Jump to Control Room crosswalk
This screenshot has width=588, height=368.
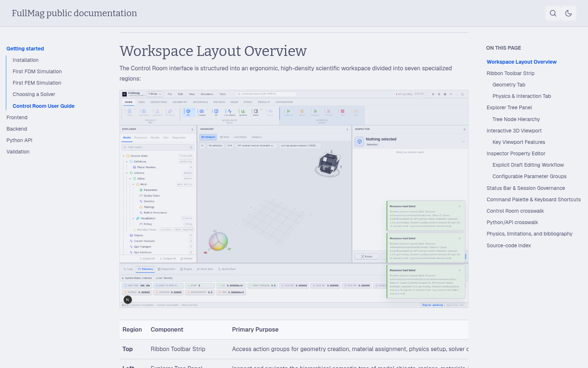515,211
